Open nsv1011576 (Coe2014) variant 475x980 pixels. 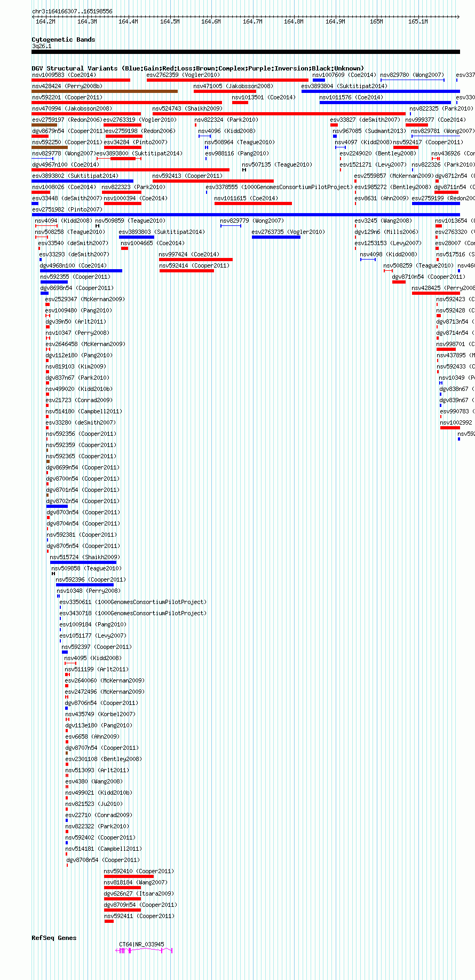click(351, 97)
